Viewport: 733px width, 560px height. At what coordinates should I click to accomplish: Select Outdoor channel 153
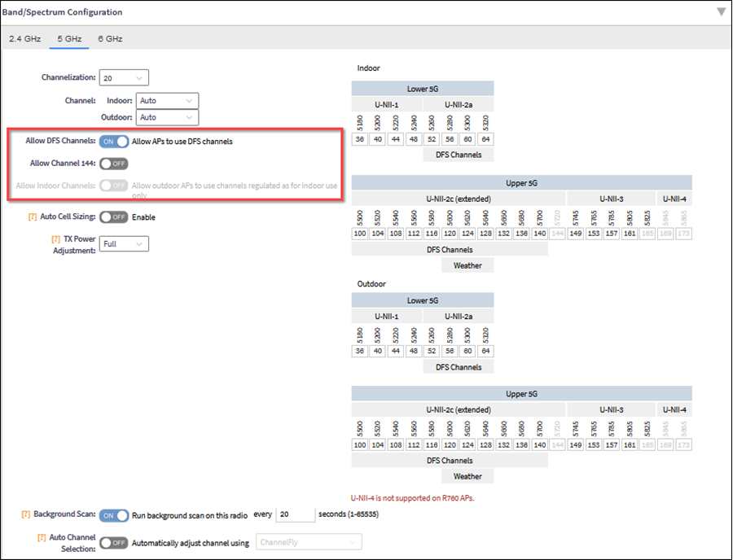click(594, 445)
